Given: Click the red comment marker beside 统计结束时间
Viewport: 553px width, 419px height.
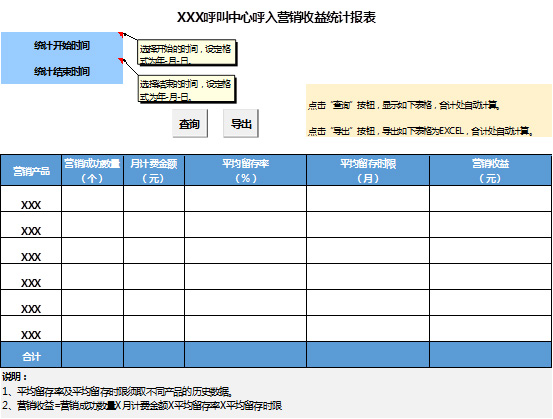Looking at the screenshot, I should click(121, 60).
